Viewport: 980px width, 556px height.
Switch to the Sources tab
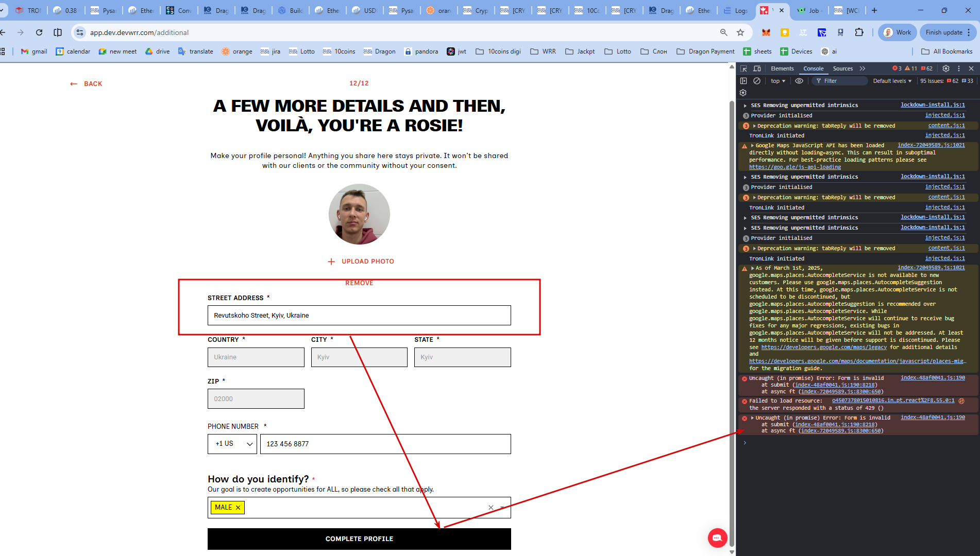843,68
